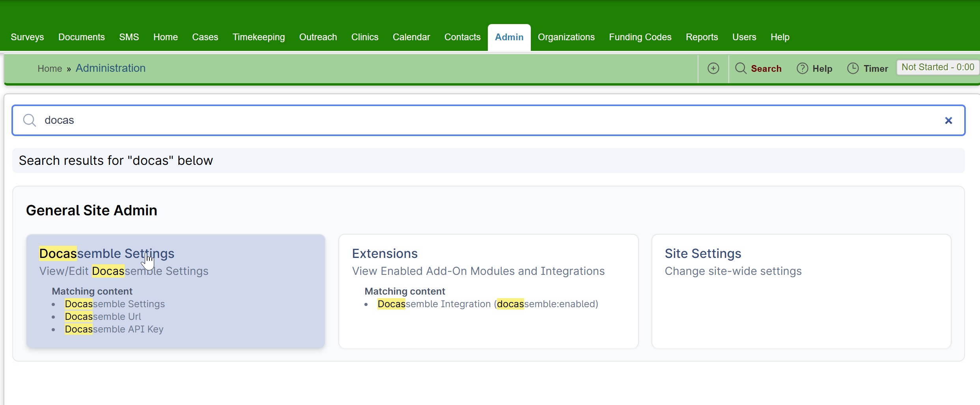Click the Home breadcrumb link

point(50,69)
